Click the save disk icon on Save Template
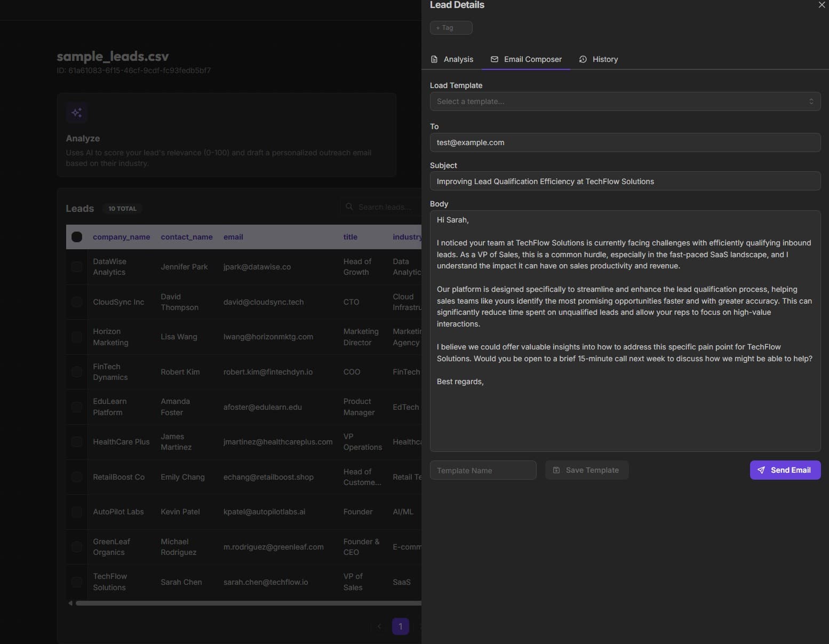The image size is (829, 644). pos(556,470)
